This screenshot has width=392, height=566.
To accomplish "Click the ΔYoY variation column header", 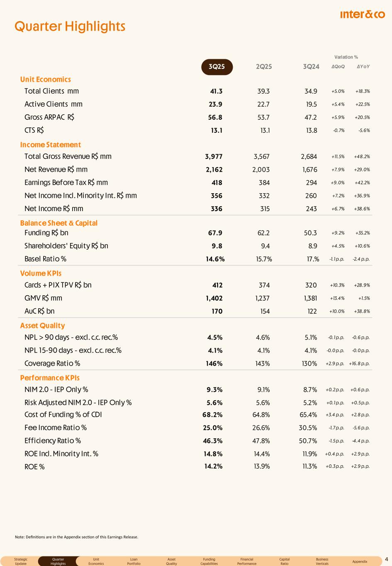I will 363,67.
